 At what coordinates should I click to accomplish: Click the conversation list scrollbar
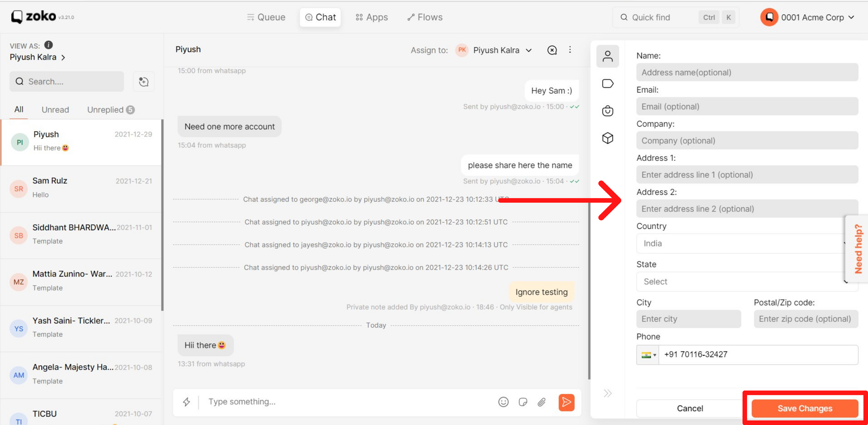click(x=162, y=215)
